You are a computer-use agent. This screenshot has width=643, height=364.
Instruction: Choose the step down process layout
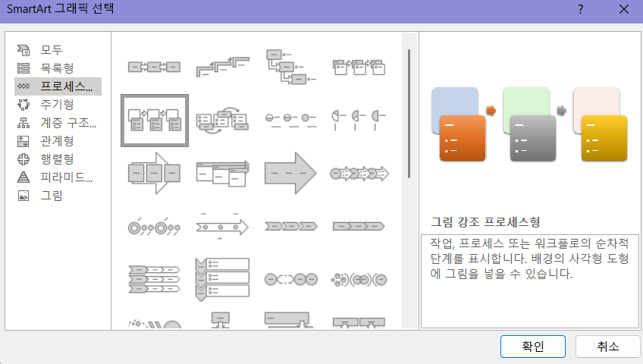pos(290,67)
